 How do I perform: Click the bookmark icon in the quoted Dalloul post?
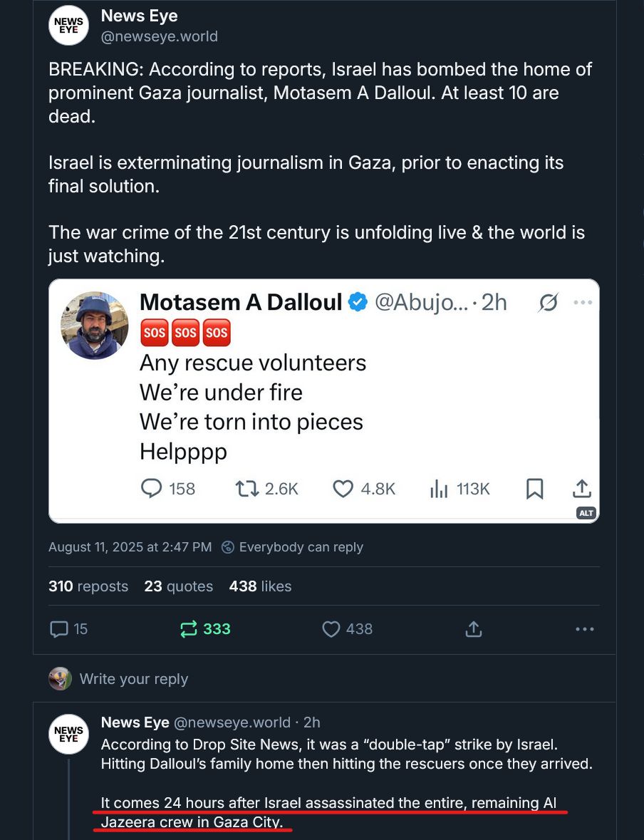(x=535, y=489)
